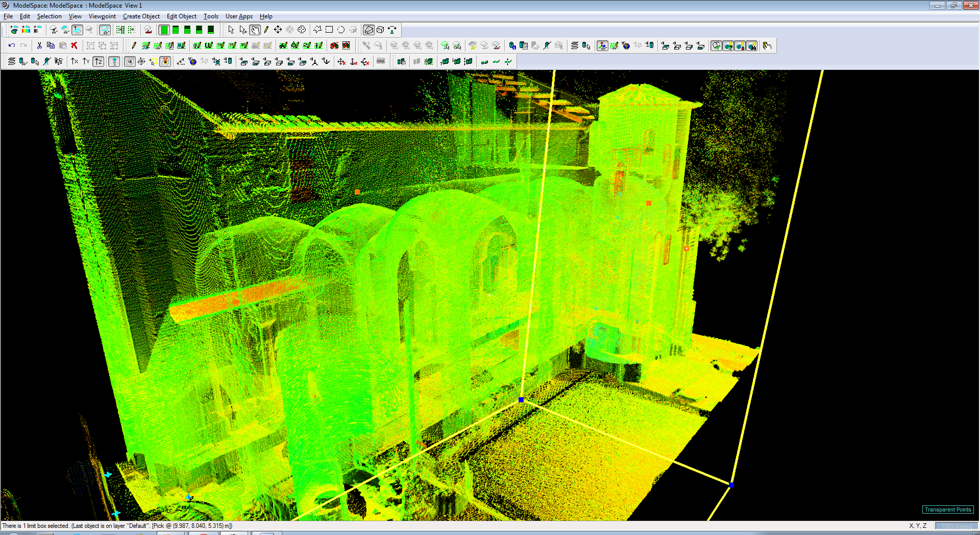Image resolution: width=980 pixels, height=535 pixels.
Task: Click the X, Y, Z status indicator
Action: (918, 526)
